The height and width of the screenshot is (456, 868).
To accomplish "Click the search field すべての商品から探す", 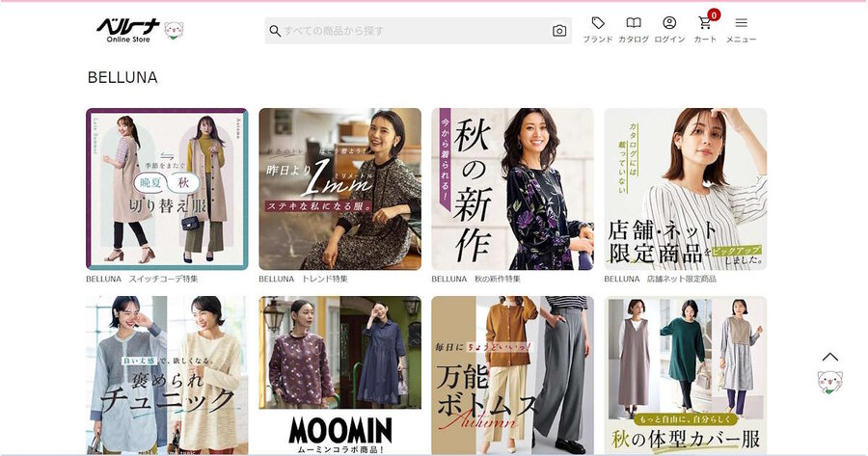I will (418, 31).
